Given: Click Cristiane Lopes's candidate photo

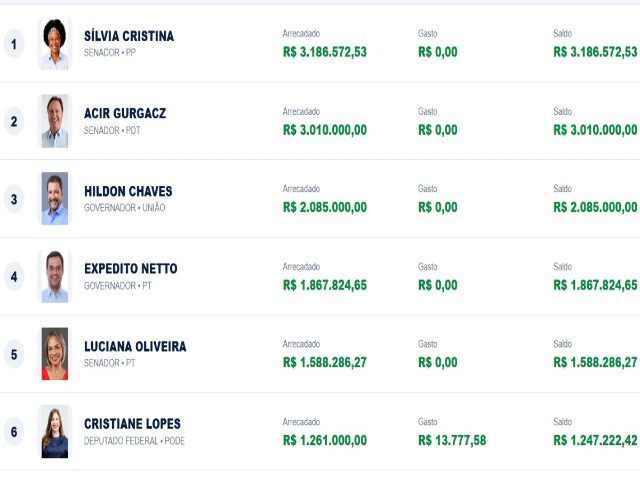Looking at the screenshot, I should 55,431.
